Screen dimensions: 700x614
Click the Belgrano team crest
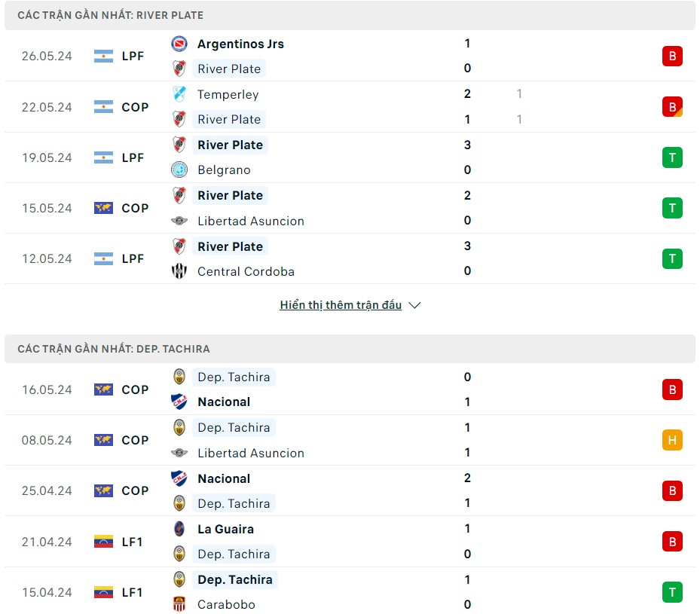(179, 170)
